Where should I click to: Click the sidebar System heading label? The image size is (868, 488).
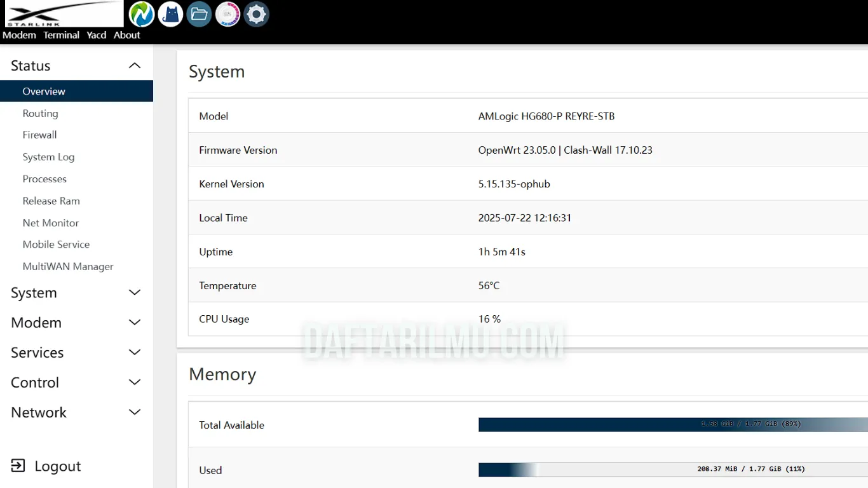(34, 293)
